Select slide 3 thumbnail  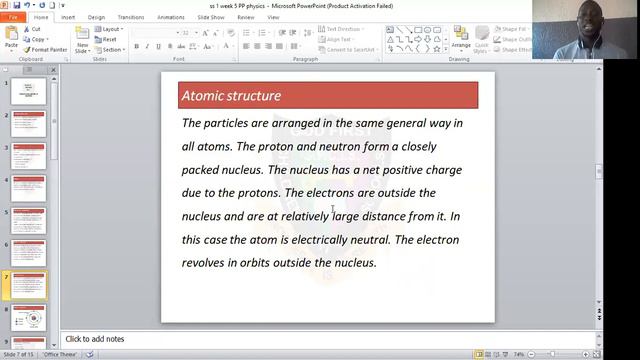(29, 156)
